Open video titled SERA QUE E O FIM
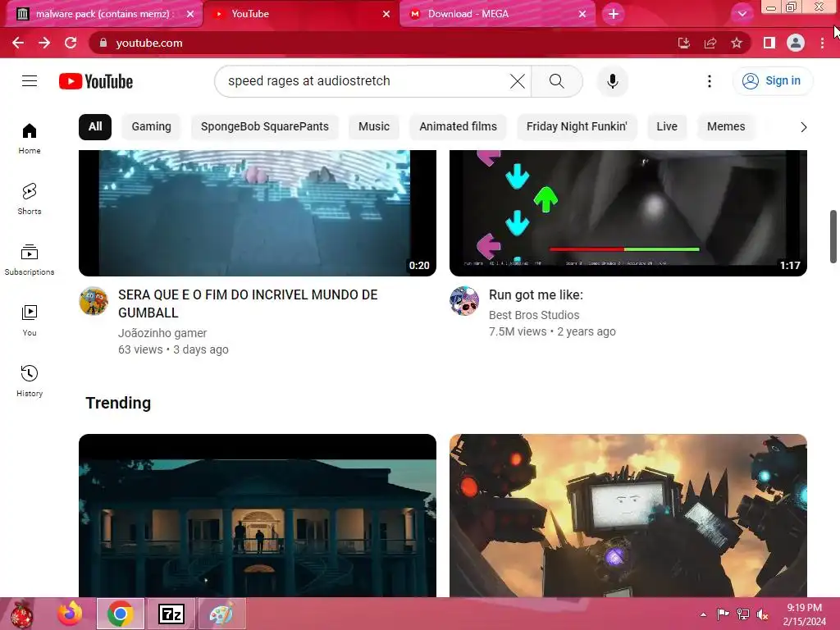The width and height of the screenshot is (840, 630). tap(248, 304)
